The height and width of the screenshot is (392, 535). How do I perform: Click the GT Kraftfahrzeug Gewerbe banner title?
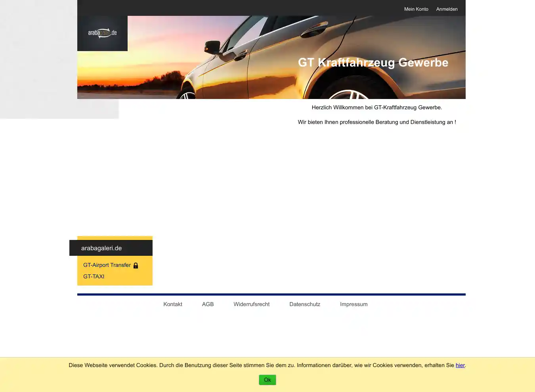(373, 63)
